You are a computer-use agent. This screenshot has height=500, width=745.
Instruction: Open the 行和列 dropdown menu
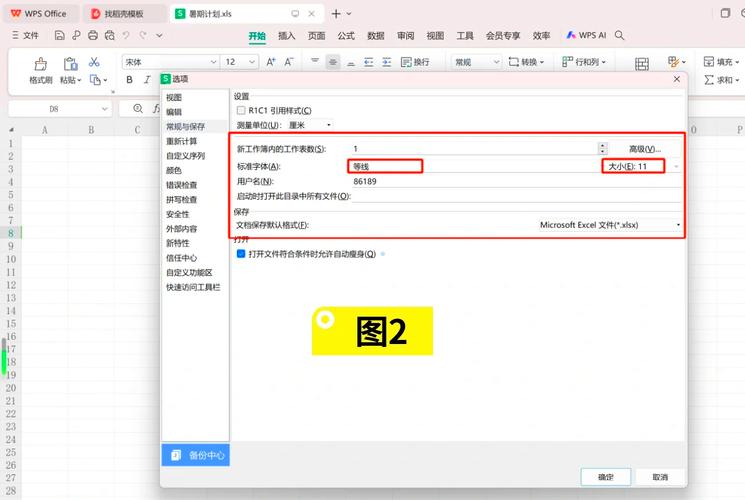[584, 62]
